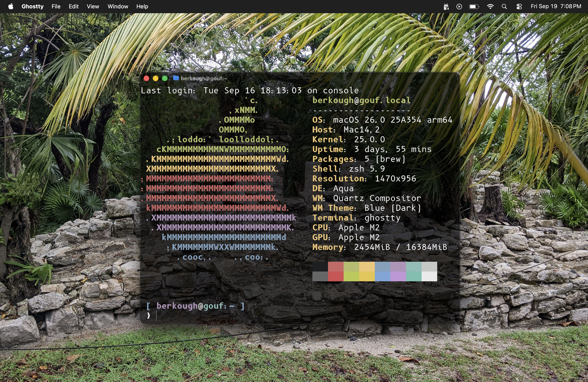This screenshot has height=382, width=588.
Task: Click the blue swatch in color palette
Action: (383, 271)
